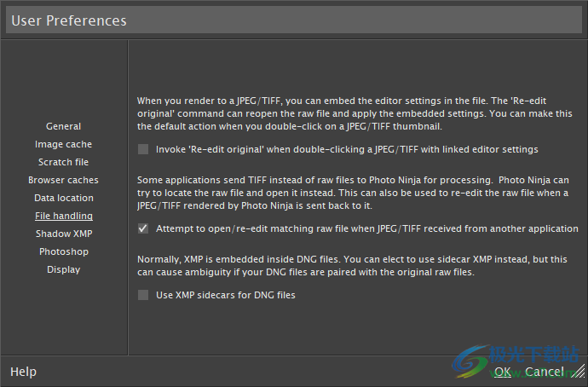Cancel the User Preferences dialog

coord(545,372)
